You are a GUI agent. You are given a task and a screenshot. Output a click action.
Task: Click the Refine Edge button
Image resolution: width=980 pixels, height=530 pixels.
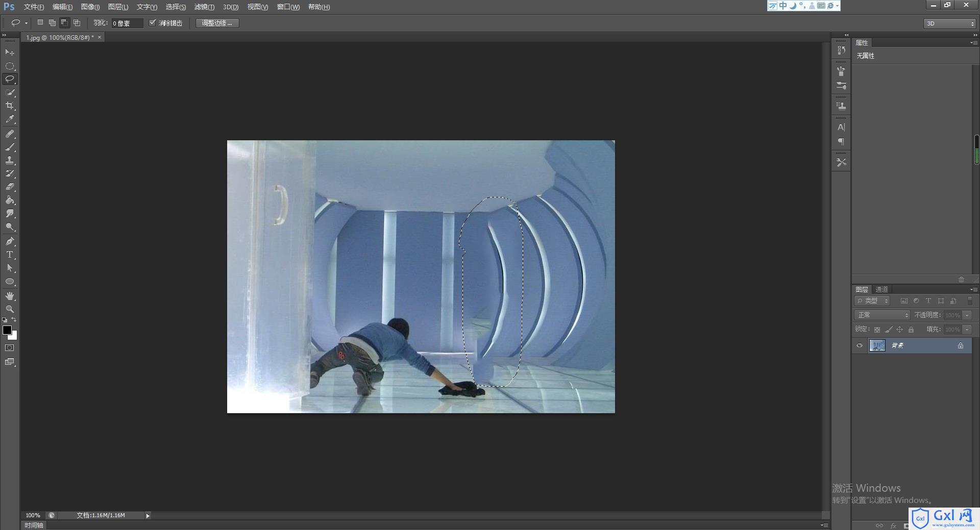coord(217,23)
